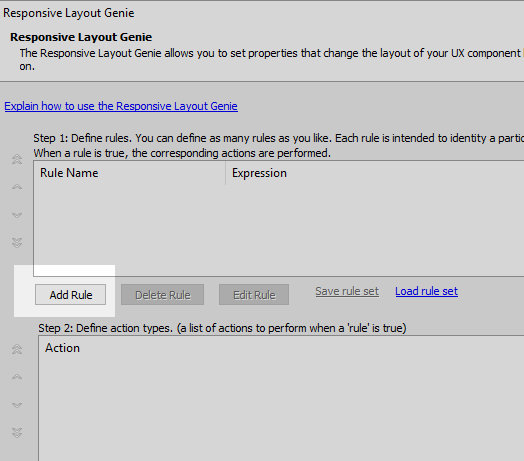Click inside the empty Action list area
The height and width of the screenshot is (461, 524).
click(281, 410)
